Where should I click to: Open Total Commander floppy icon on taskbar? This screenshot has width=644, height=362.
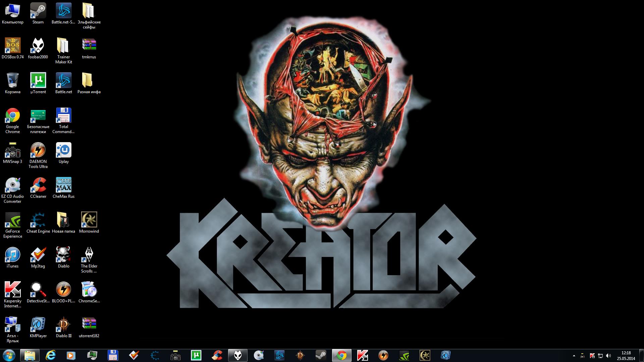tap(113, 355)
